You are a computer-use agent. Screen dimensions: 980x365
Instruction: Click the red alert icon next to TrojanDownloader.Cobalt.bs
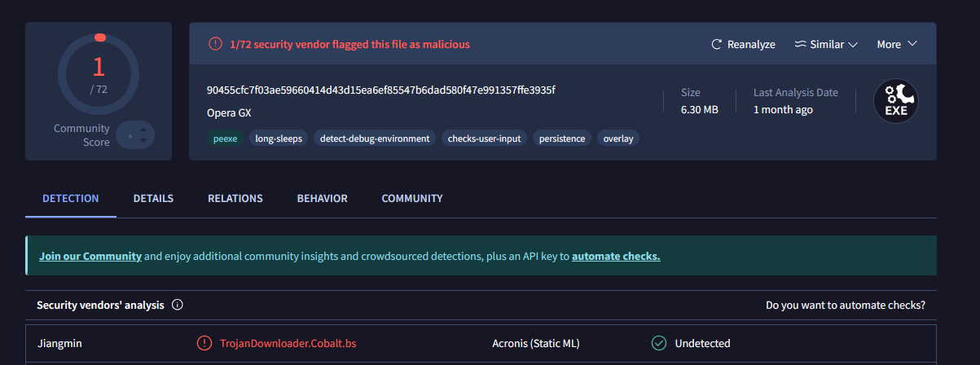click(x=204, y=343)
